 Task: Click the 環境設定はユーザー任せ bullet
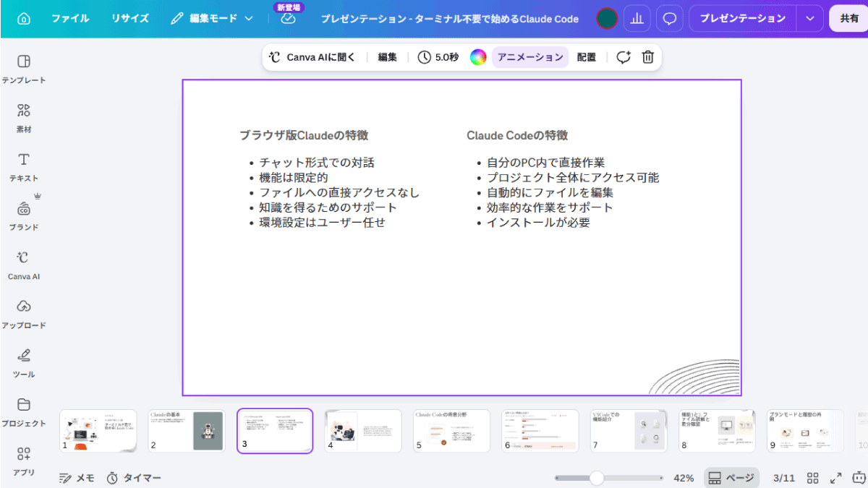(323, 223)
